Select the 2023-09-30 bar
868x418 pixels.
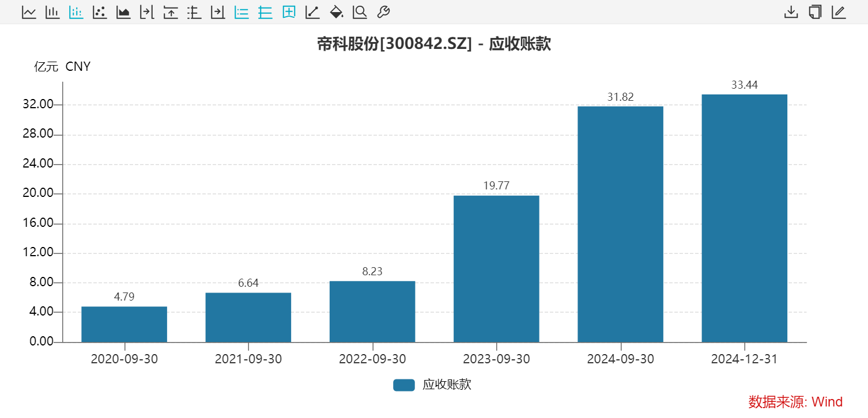tap(496, 269)
